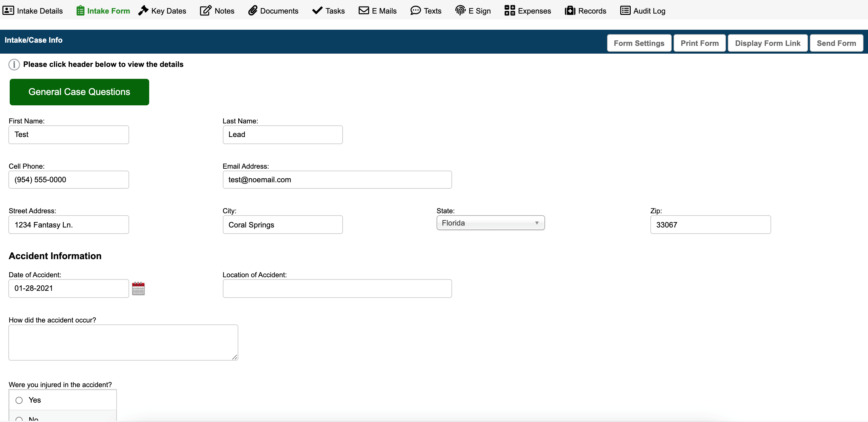Click the Display Form Link button

click(x=767, y=43)
